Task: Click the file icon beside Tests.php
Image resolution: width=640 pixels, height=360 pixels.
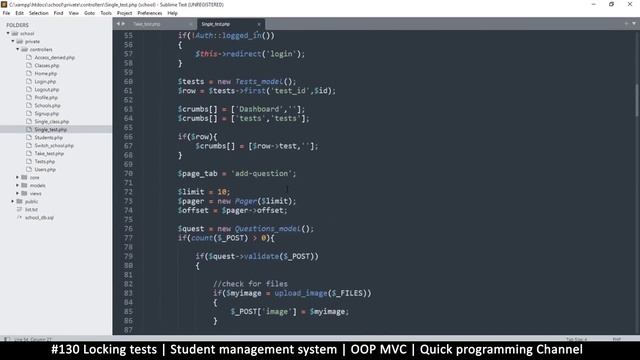Action: coord(29,161)
